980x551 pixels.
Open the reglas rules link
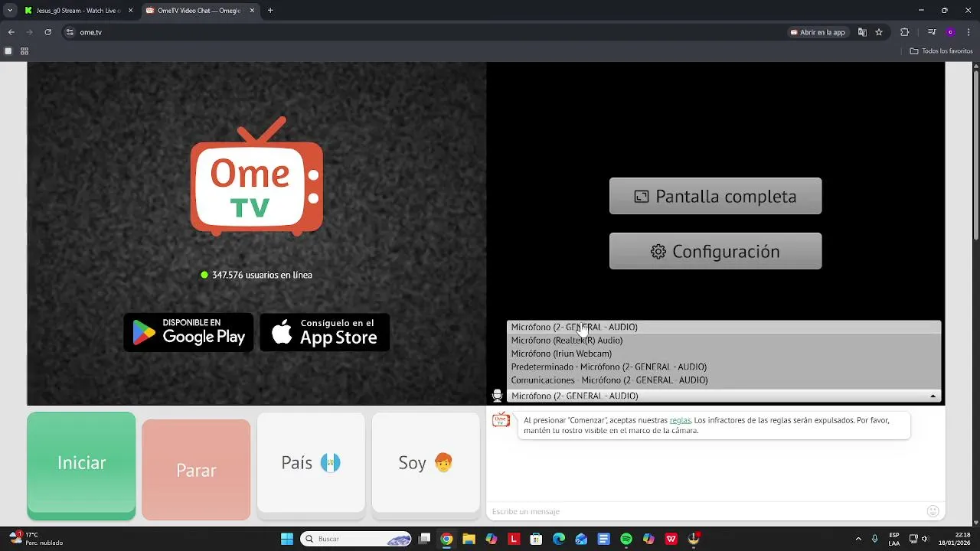(680, 420)
